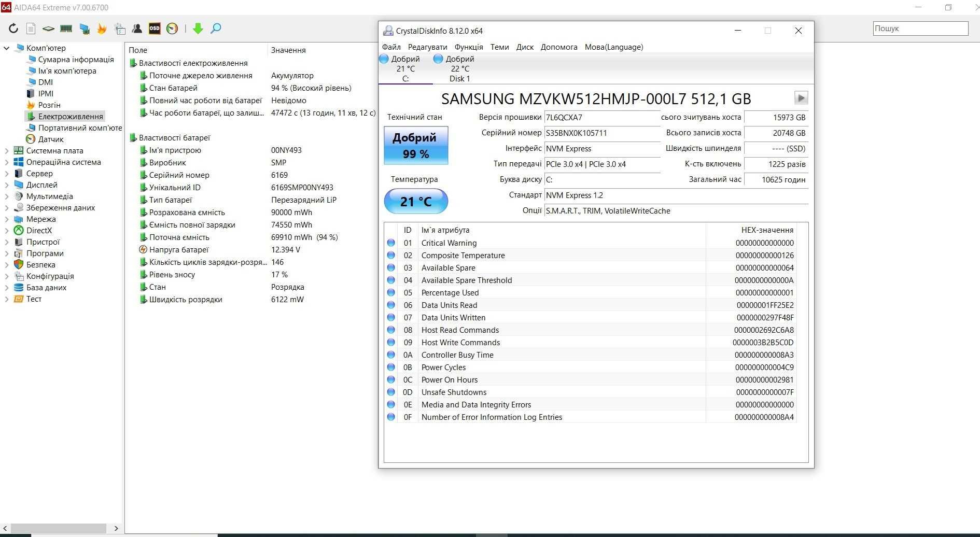Select the Percentage Used attribute row
Screen dimensions: 980x537
tap(591, 292)
